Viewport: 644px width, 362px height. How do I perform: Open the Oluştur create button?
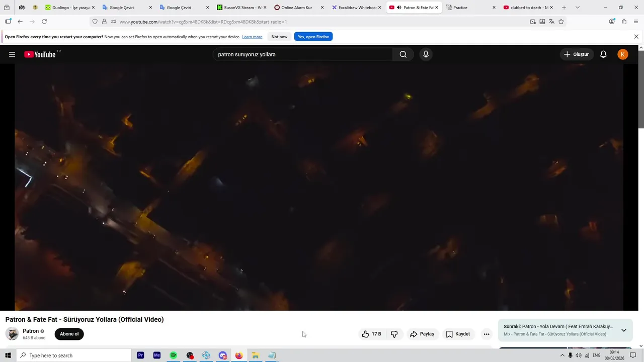(x=576, y=54)
